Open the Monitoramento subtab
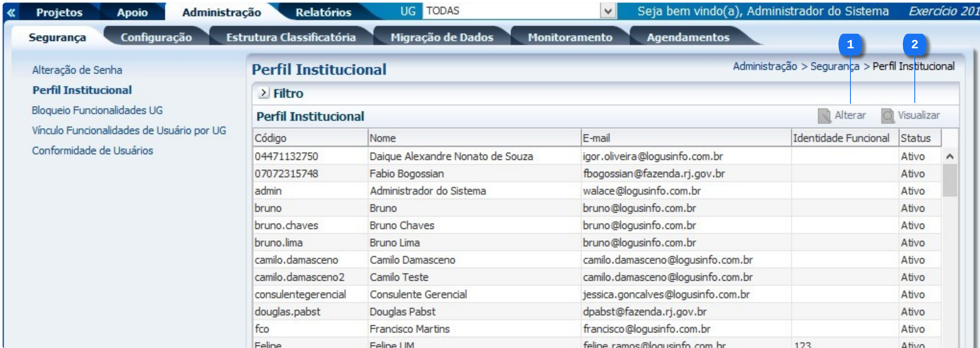Viewport: 980px width, 348px height. point(570,37)
